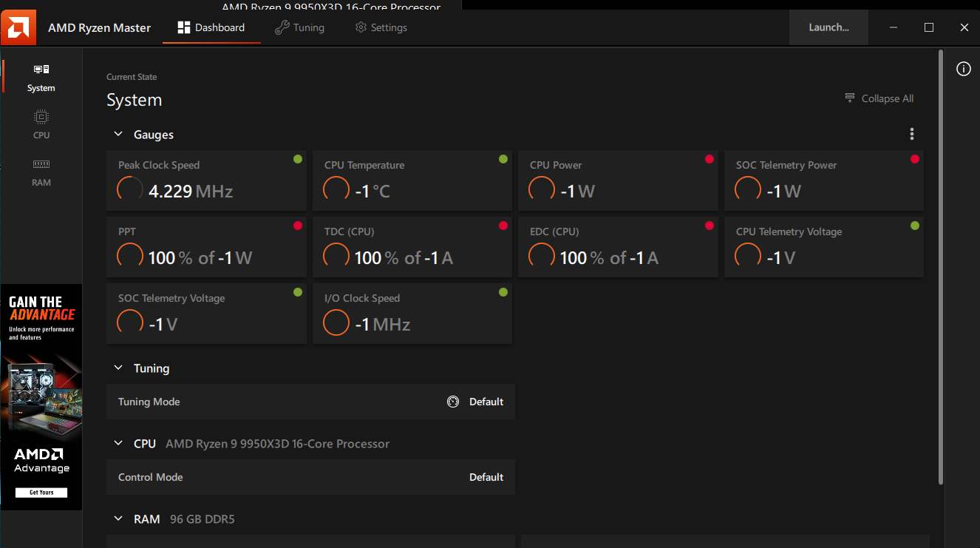Click the Tuning Mode label

point(149,402)
